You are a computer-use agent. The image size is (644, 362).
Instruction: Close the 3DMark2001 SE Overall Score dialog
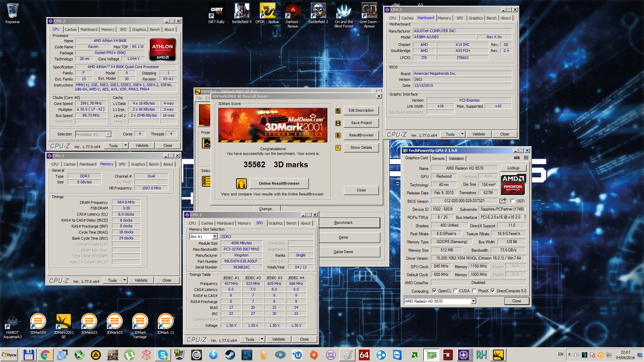click(x=379, y=96)
